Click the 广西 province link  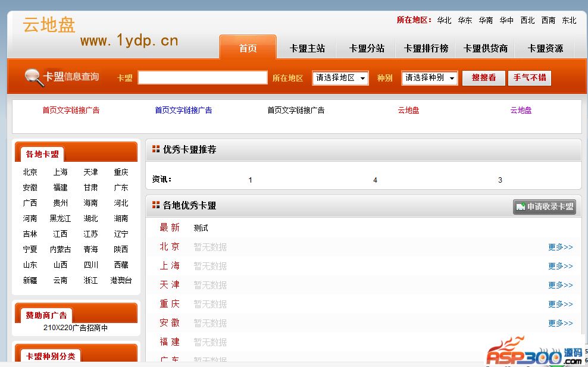click(x=30, y=203)
